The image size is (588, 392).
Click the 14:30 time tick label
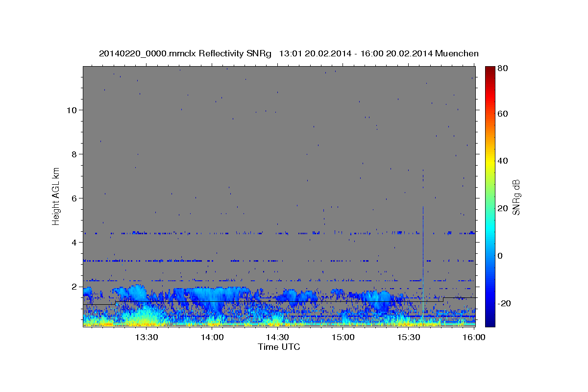[x=277, y=337]
